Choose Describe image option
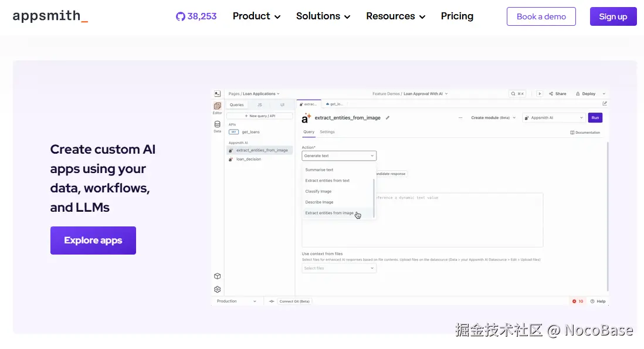This screenshot has height=349, width=644. [x=319, y=202]
